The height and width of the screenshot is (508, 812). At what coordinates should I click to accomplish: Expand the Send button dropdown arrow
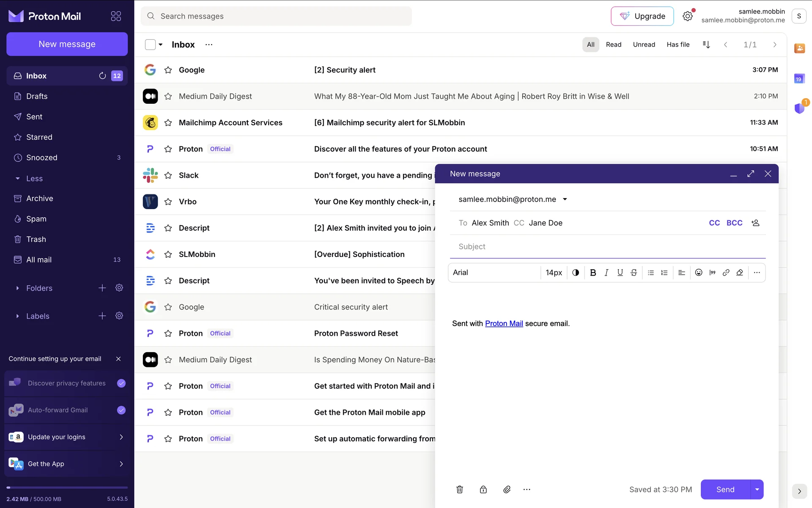[757, 489]
